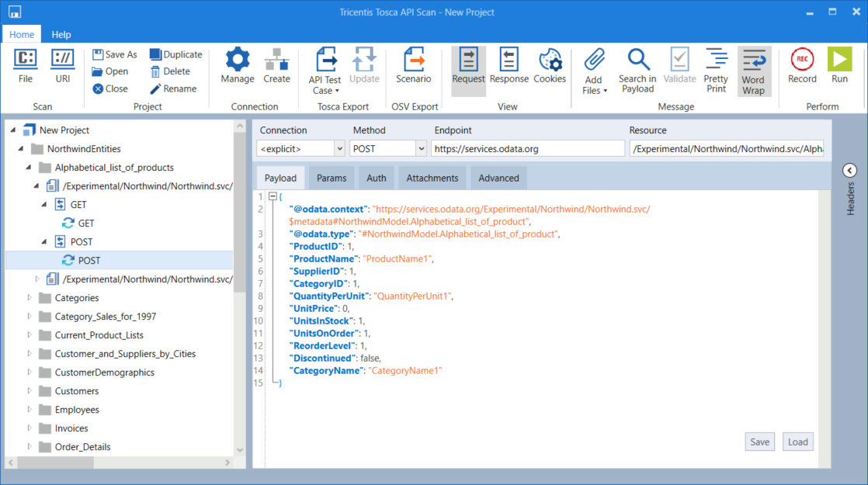
Task: Click the Load payload button
Action: coord(798,442)
